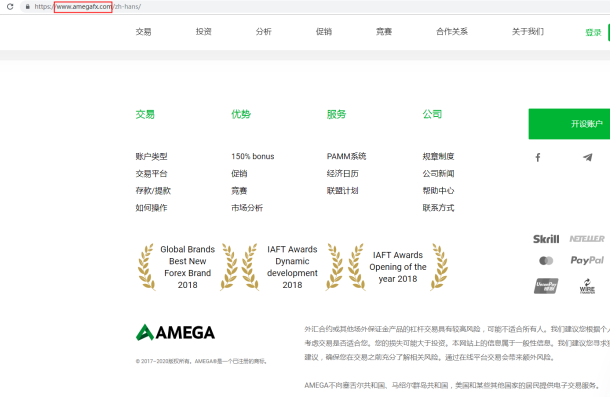Open the 竞赛 link under 优势

coord(239,191)
